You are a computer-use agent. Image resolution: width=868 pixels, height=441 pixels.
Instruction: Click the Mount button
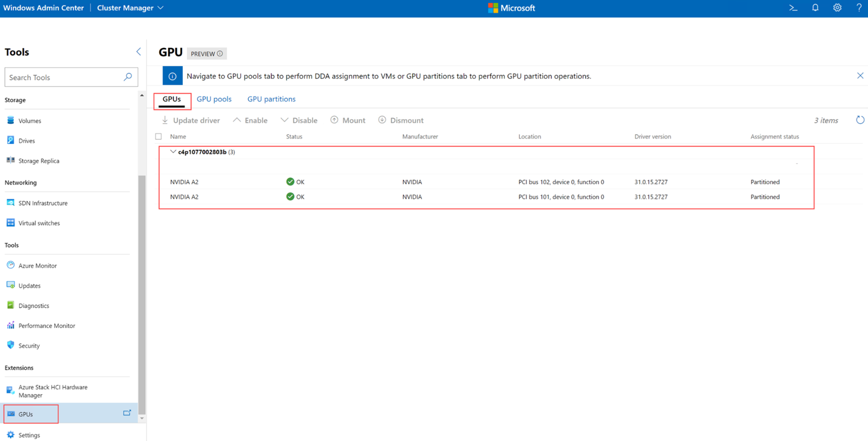[x=348, y=120]
